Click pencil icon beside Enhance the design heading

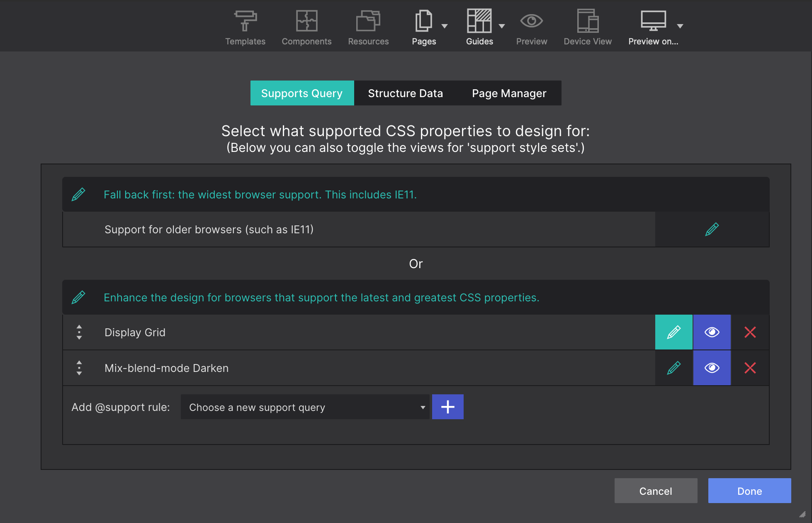(78, 297)
